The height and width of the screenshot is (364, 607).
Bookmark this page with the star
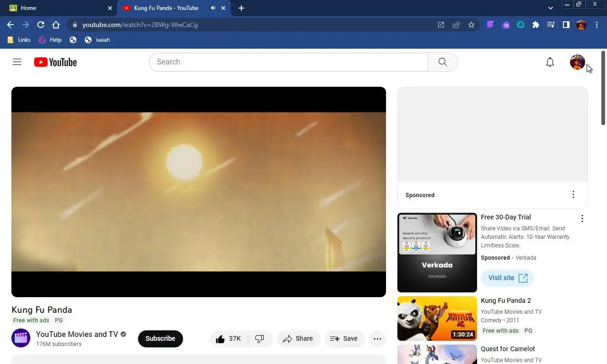coord(471,25)
